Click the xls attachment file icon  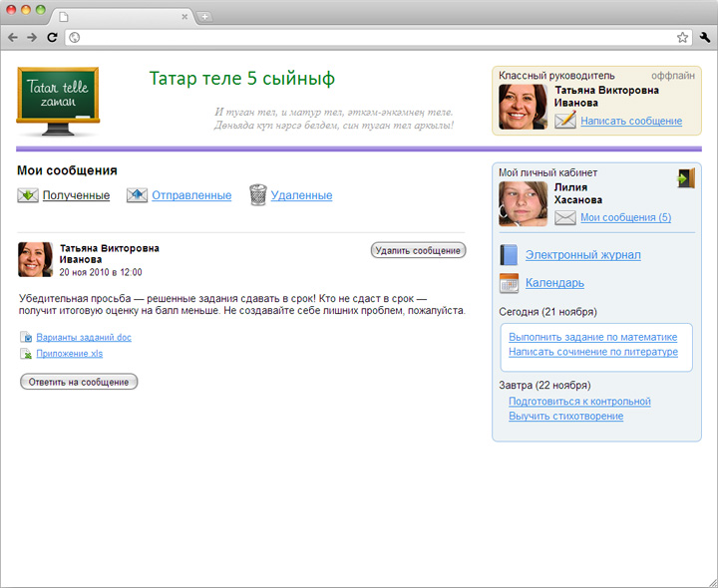point(26,354)
